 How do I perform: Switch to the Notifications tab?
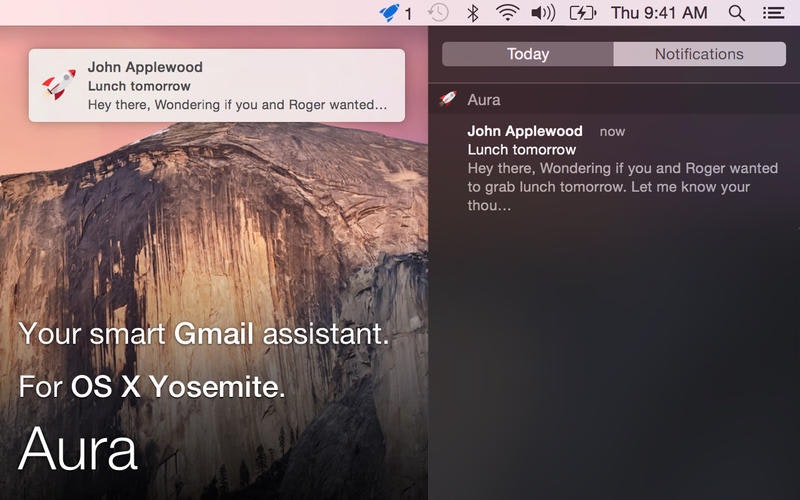pos(699,54)
